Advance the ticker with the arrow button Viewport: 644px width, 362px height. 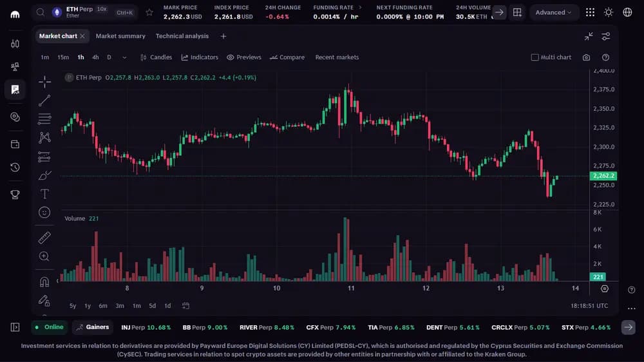click(629, 327)
